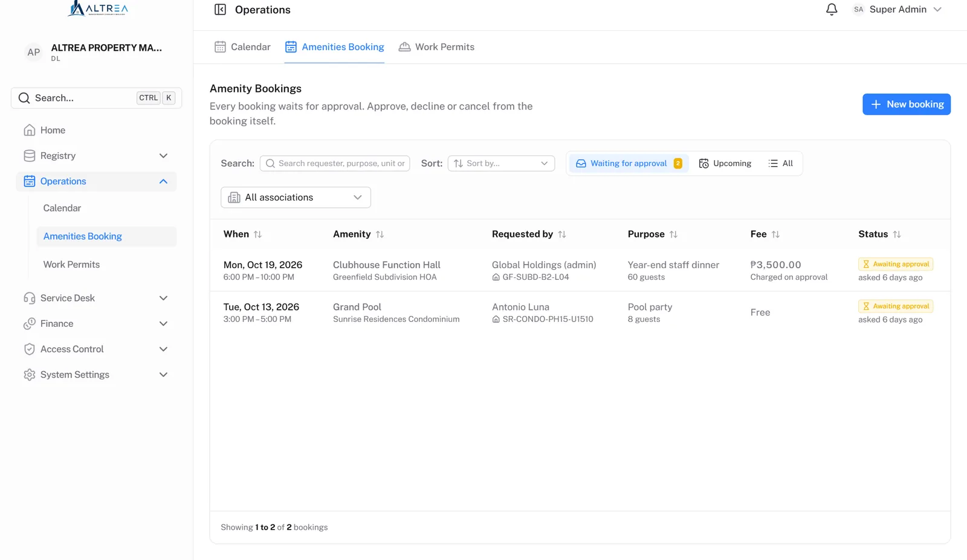
Task: Open the notifications bell
Action: 832,10
